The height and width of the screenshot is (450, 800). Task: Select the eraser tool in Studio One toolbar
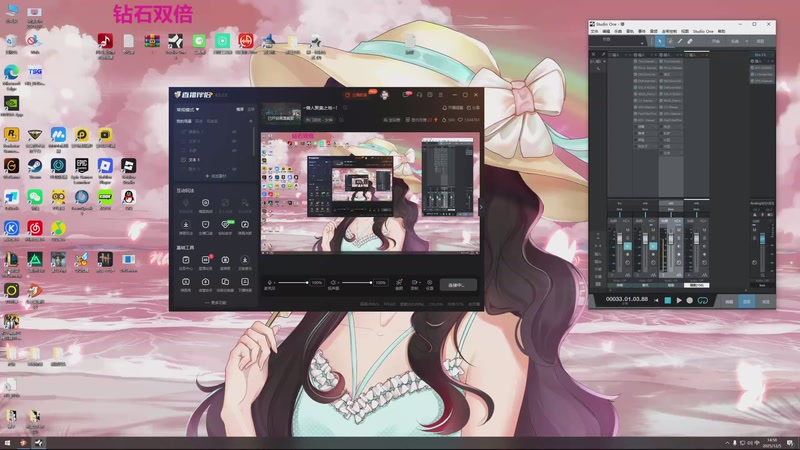690,41
